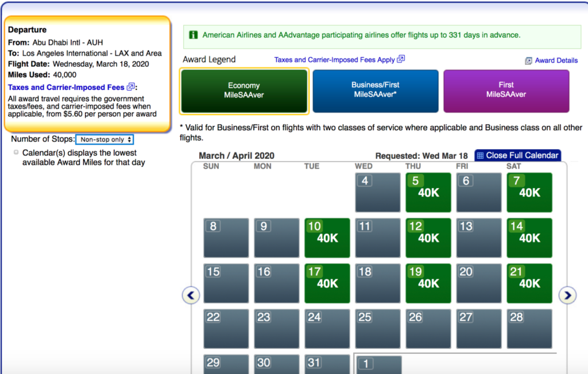Image resolution: width=588 pixels, height=374 pixels.
Task: Click unavailable date March 24
Action: point(327,329)
